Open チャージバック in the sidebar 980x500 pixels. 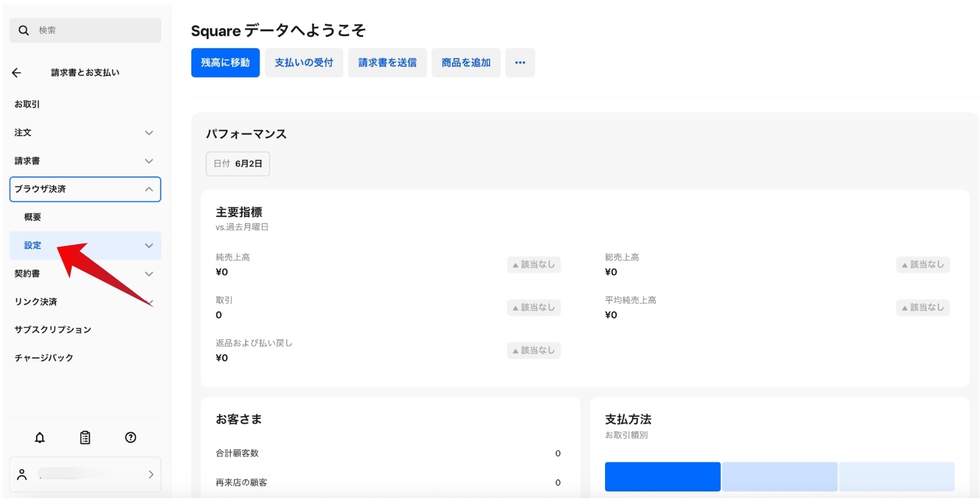[44, 358]
